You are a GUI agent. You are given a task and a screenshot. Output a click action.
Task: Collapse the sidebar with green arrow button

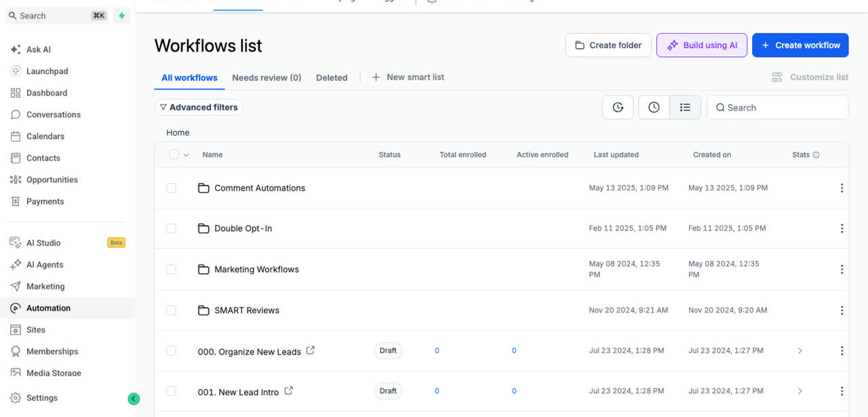pos(134,399)
